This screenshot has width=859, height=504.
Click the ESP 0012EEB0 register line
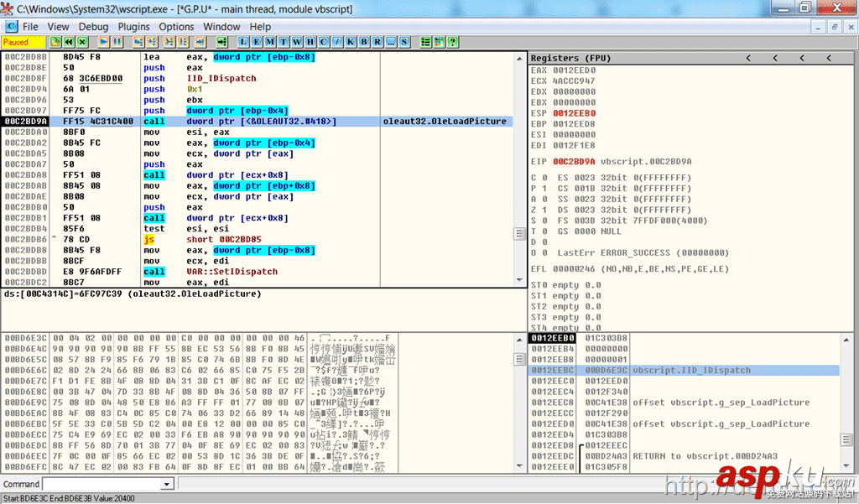[563, 113]
